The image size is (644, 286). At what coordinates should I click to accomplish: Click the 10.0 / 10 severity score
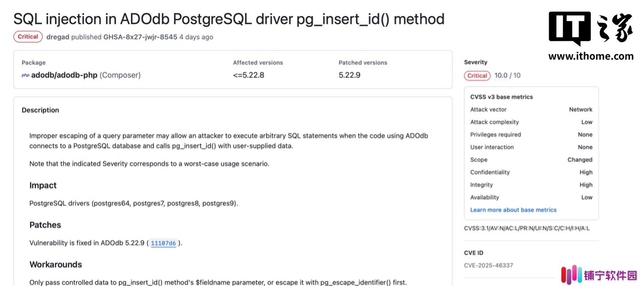(x=507, y=76)
